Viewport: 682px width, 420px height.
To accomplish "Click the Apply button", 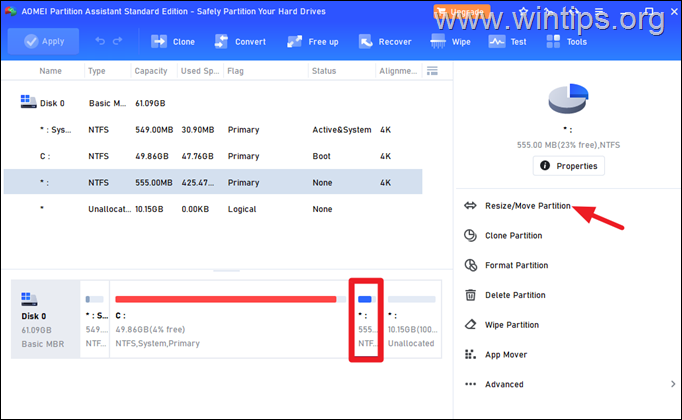I will tap(43, 41).
